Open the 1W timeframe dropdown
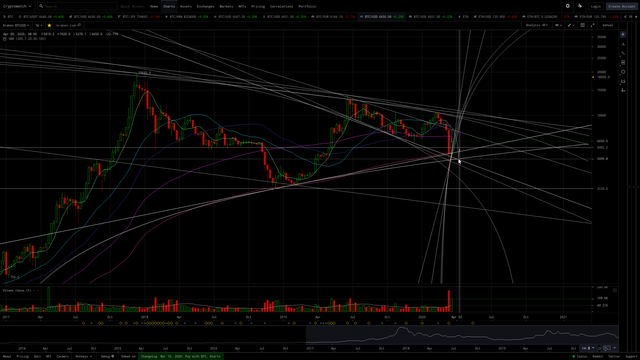 pyautogui.click(x=38, y=25)
